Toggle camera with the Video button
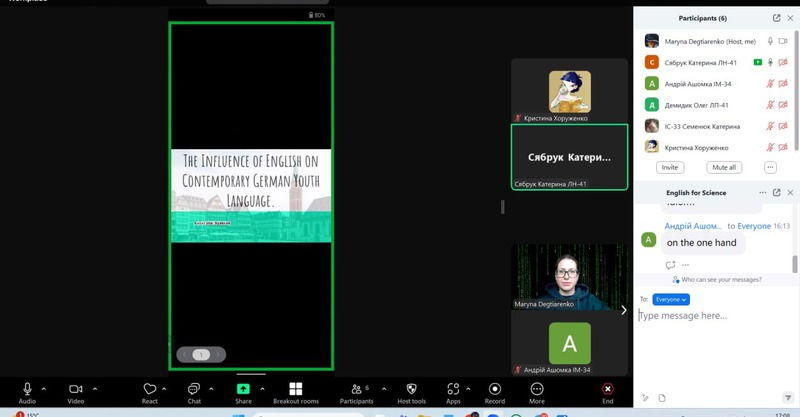800x417 pixels. click(76, 393)
